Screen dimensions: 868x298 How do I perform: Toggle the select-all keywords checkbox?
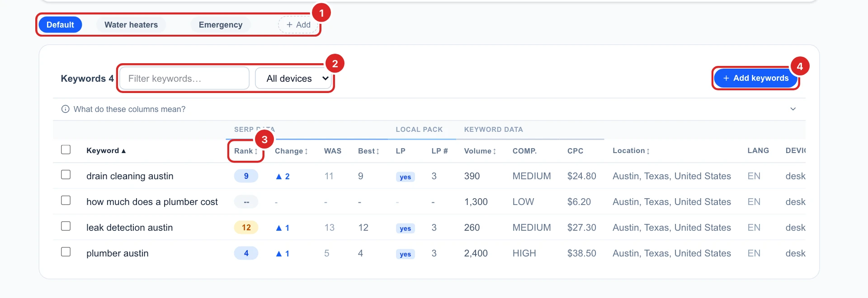[x=66, y=149]
